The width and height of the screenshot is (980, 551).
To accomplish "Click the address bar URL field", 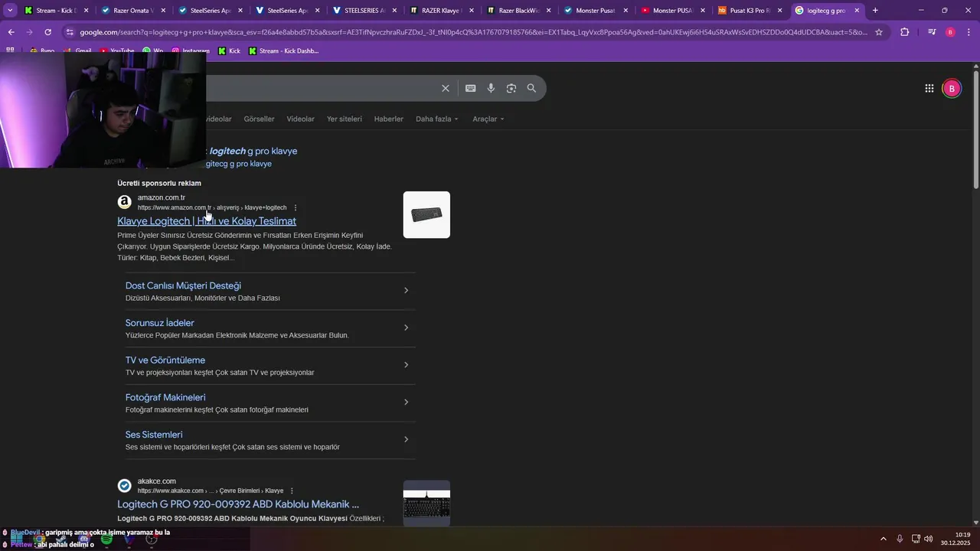I will pos(472,32).
